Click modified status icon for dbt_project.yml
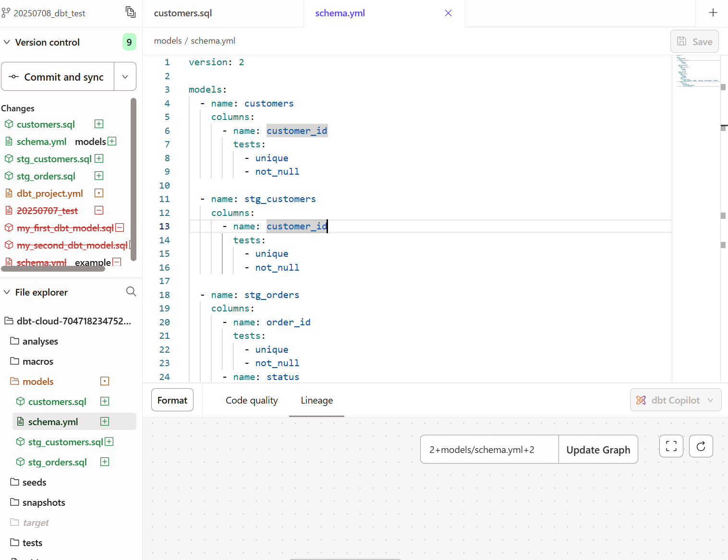 point(99,193)
